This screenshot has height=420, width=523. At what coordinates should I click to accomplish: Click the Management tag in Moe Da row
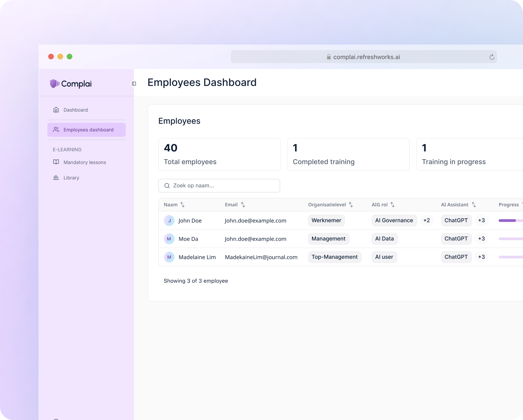click(x=329, y=239)
